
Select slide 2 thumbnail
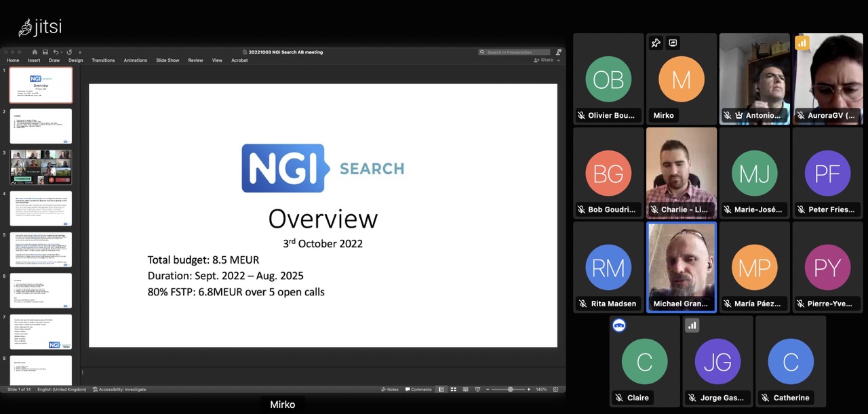click(41, 126)
